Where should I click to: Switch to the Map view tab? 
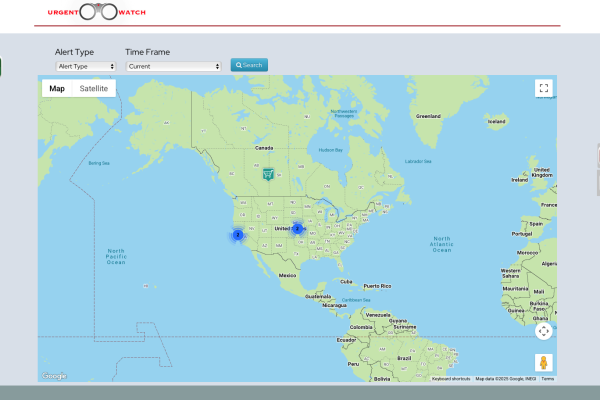click(x=57, y=88)
